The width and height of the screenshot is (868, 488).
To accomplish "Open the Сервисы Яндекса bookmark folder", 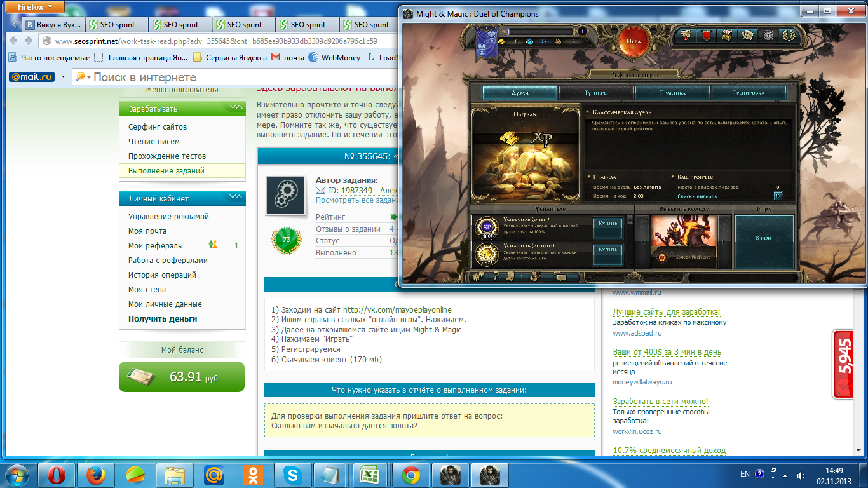I will pyautogui.click(x=229, y=57).
